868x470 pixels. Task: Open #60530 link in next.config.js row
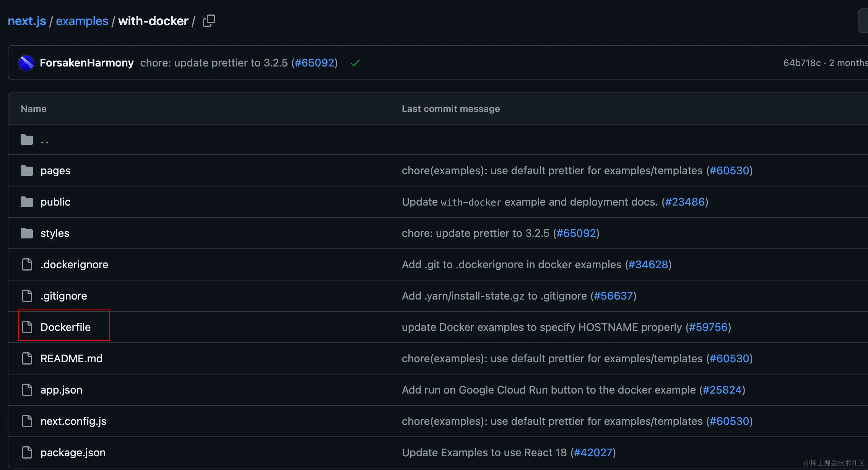pyautogui.click(x=729, y=421)
